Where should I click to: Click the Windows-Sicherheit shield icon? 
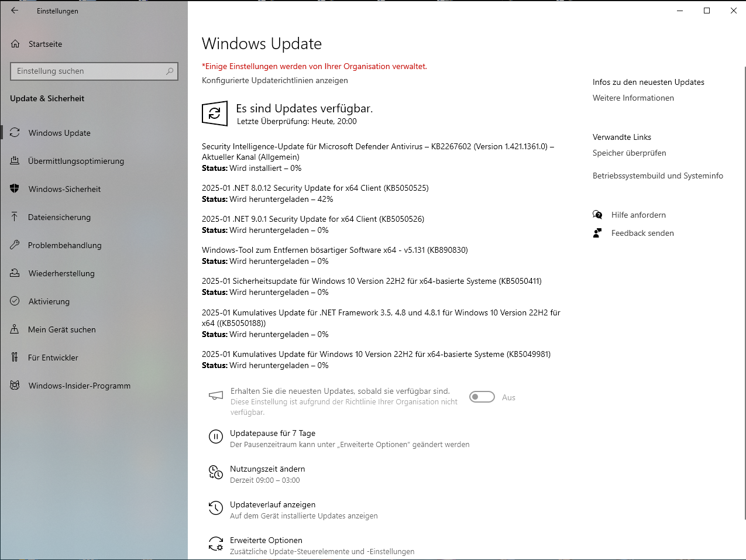pyautogui.click(x=15, y=189)
